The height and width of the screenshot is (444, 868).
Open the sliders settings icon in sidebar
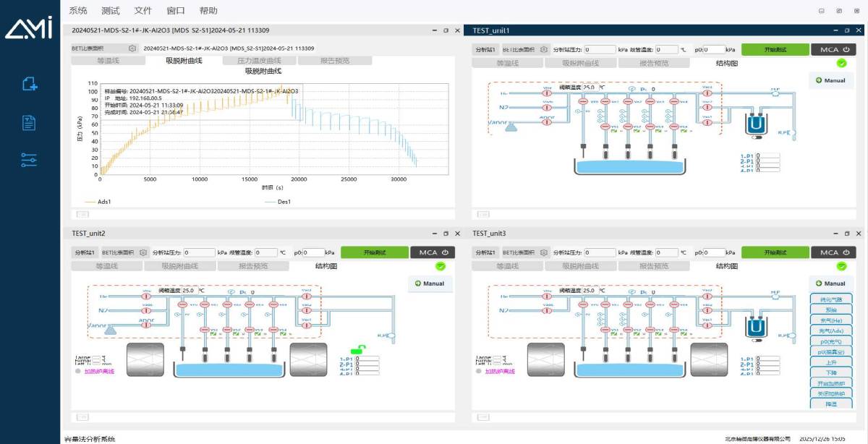pos(29,160)
